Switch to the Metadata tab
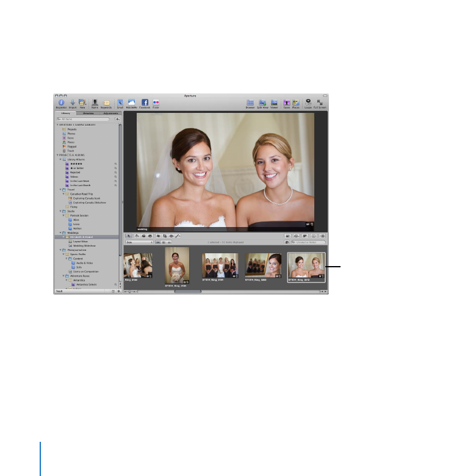The width and height of the screenshot is (476, 476). (x=88, y=114)
